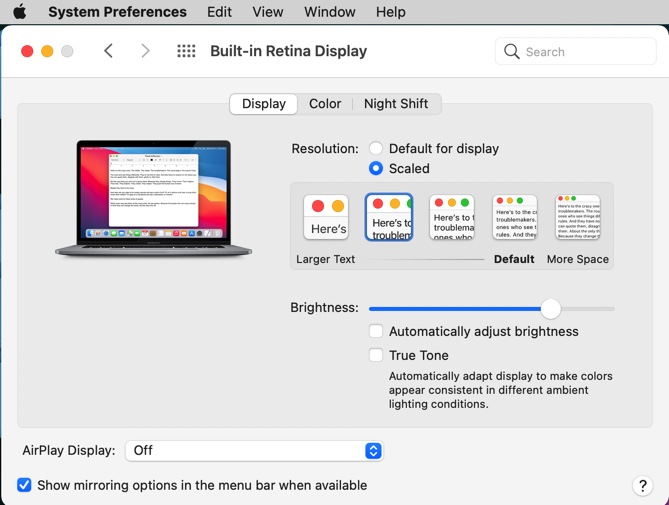Go back with the left arrow
This screenshot has height=505, width=669.
[108, 51]
